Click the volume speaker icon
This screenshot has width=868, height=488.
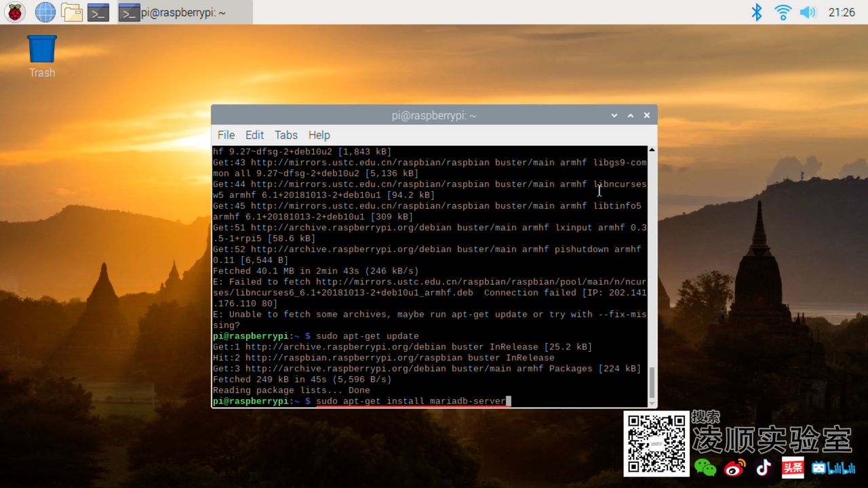click(x=808, y=12)
